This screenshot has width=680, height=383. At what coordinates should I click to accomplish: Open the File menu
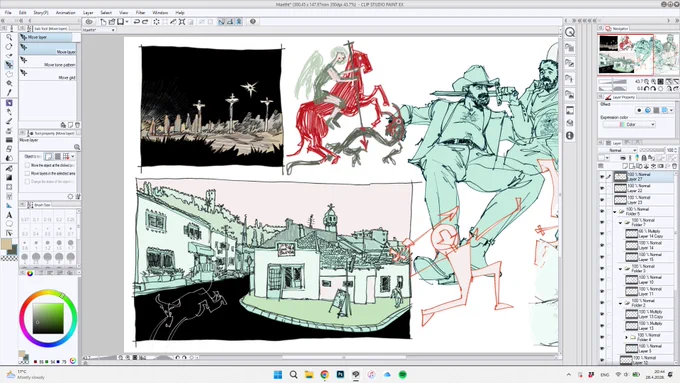[8, 13]
